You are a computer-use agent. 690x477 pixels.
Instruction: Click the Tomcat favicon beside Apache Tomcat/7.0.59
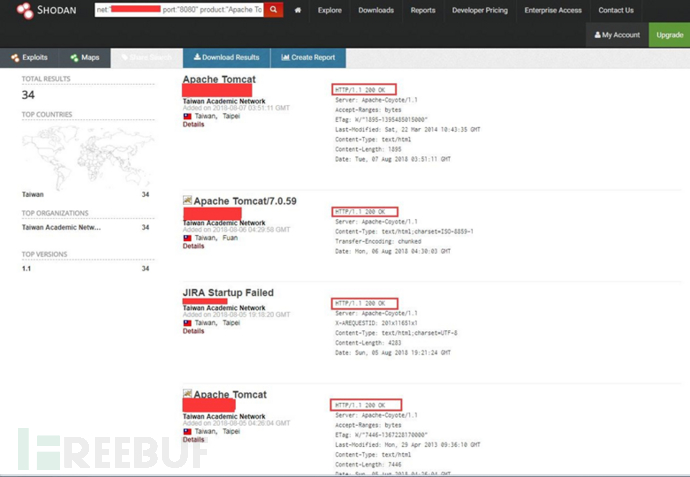(187, 200)
